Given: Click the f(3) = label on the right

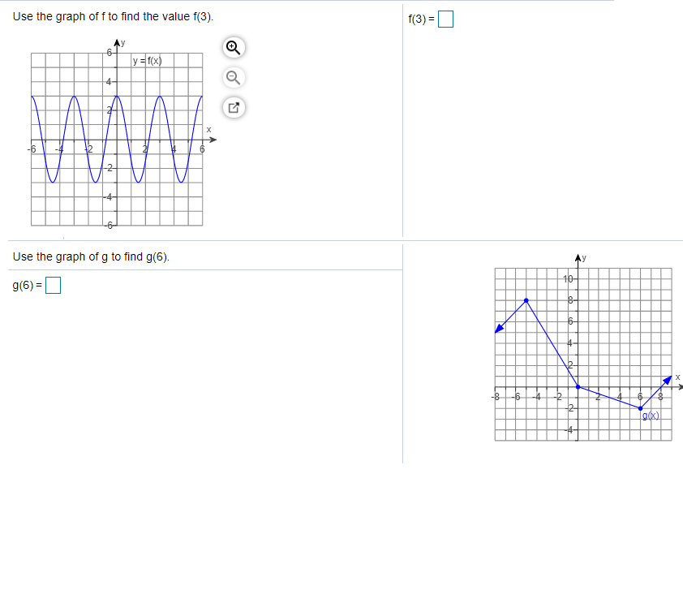Looking at the screenshot, I should (420, 18).
